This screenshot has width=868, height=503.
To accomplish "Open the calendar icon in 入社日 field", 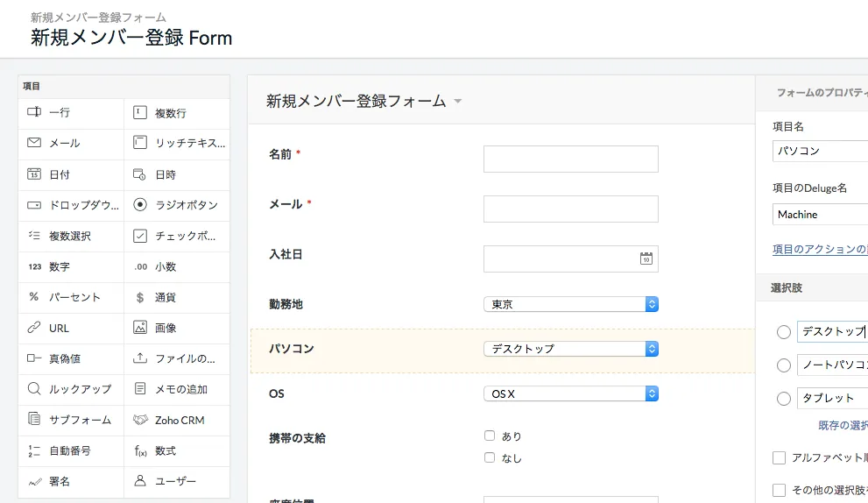I will [646, 259].
